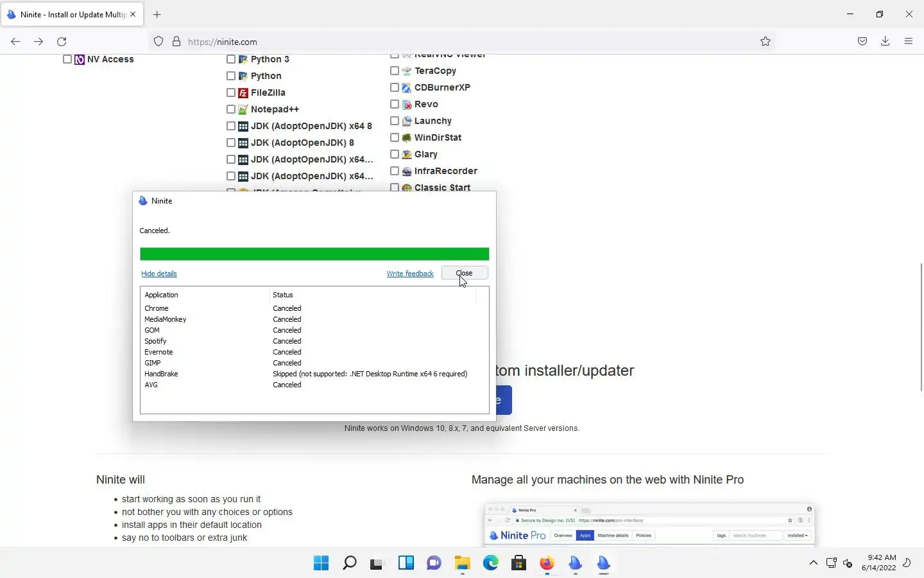Open Widgets from taskbar
Screen dimensions: 924x578
pyautogui.click(x=406, y=563)
